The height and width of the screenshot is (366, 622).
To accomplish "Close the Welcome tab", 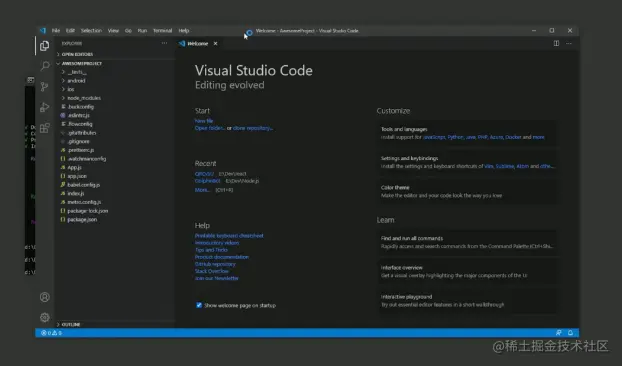I will [x=215, y=44].
